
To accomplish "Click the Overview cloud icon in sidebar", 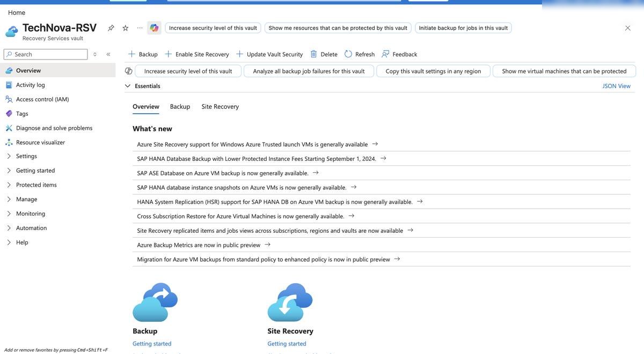I will (x=9, y=70).
